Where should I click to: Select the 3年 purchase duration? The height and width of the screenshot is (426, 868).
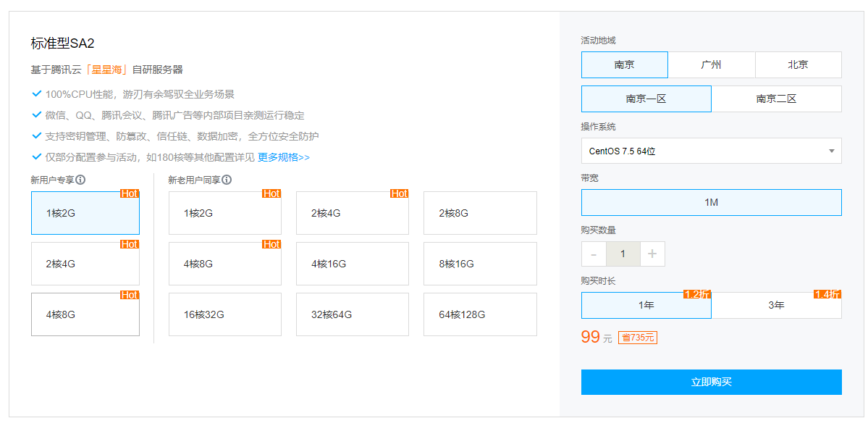pos(777,305)
